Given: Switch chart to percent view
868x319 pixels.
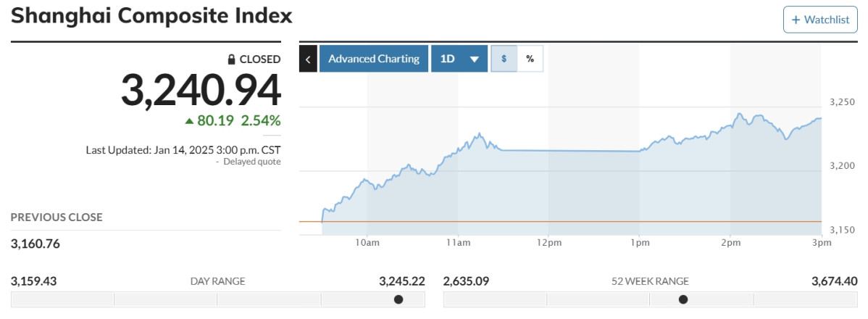Looking at the screenshot, I should click(x=530, y=59).
